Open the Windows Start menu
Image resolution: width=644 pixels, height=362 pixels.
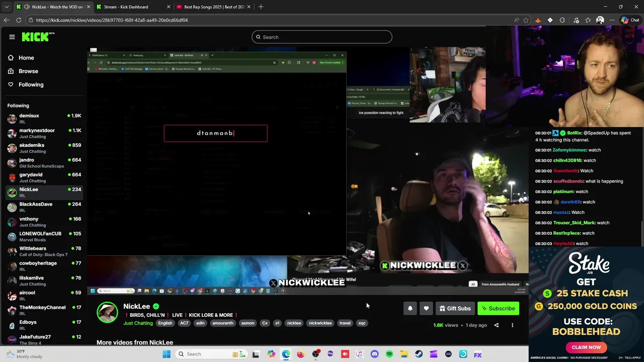click(167, 354)
